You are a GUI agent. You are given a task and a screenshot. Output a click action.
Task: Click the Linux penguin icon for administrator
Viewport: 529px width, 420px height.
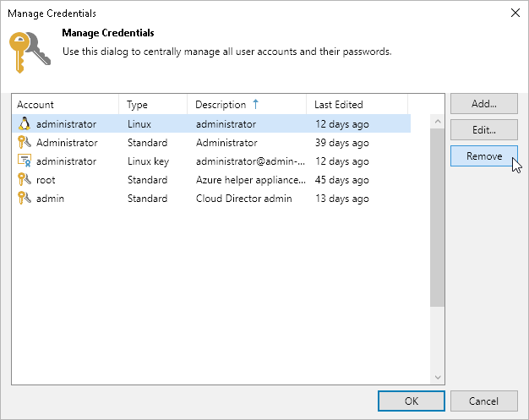25,124
